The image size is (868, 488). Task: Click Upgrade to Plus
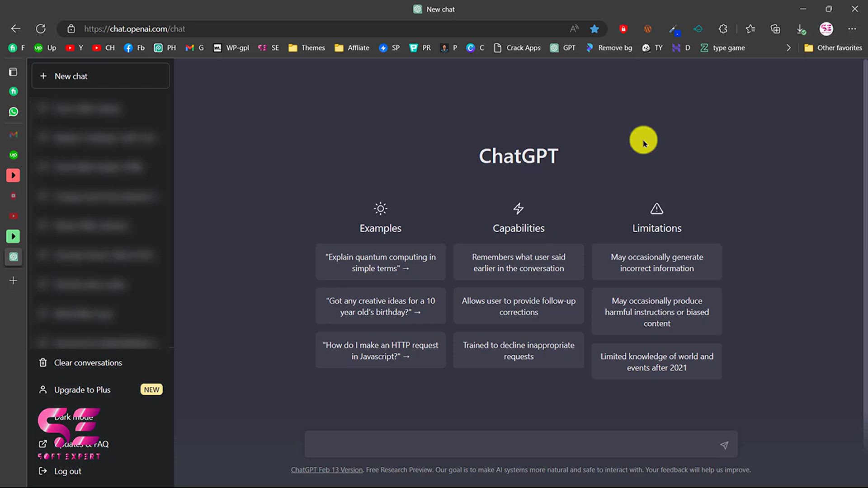point(100,389)
